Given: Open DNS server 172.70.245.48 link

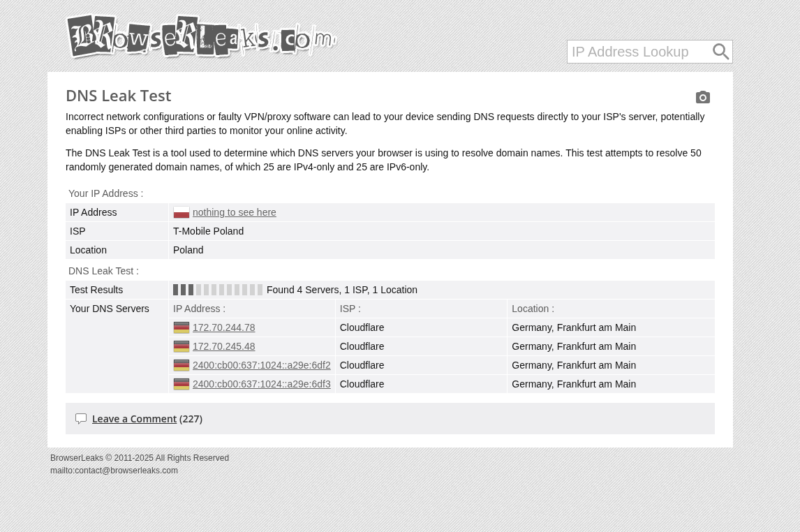Looking at the screenshot, I should tap(223, 346).
